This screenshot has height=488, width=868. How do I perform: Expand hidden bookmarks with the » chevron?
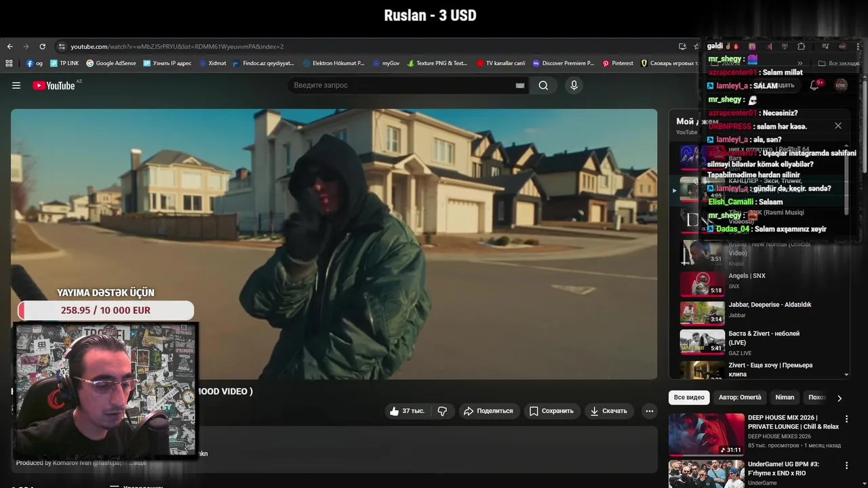coord(800,63)
